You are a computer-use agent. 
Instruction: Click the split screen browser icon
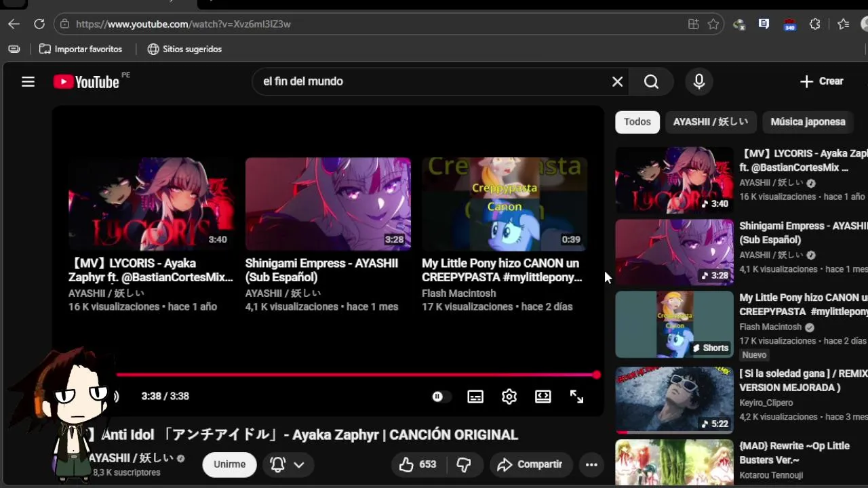(x=693, y=24)
